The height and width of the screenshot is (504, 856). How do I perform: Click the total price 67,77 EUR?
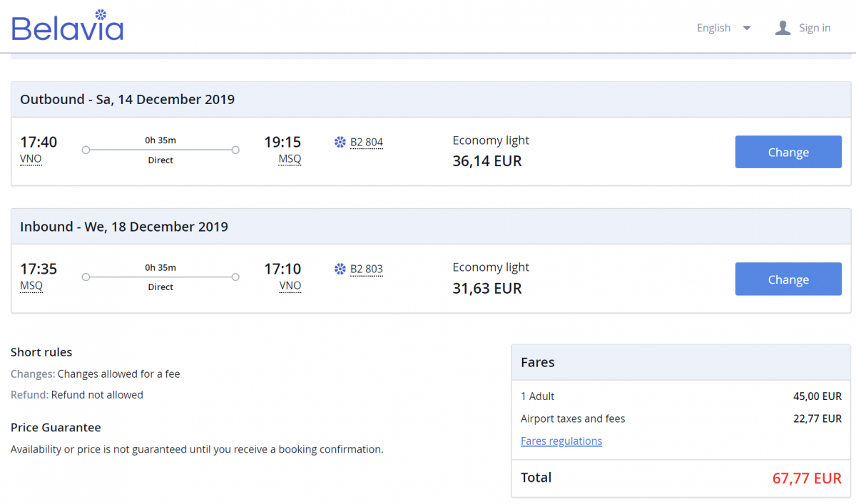pos(807,478)
